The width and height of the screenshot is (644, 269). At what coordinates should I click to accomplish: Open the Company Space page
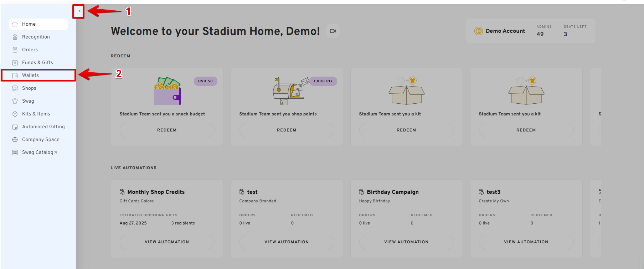click(x=41, y=140)
